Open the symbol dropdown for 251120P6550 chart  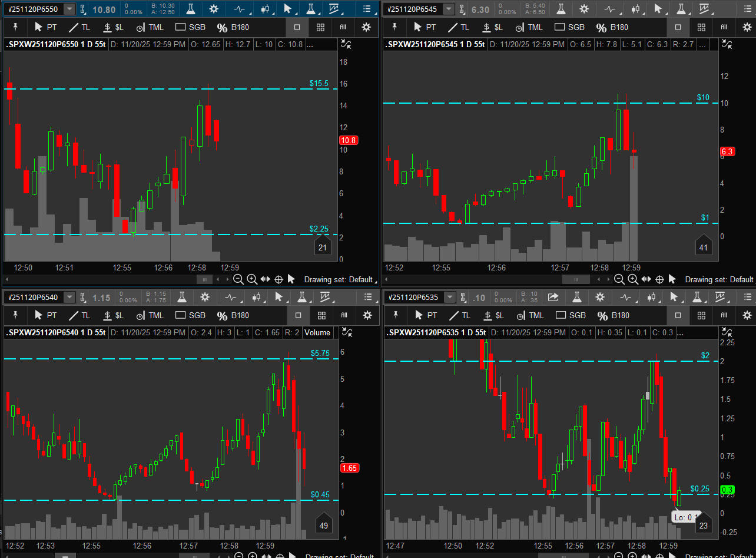click(x=69, y=9)
